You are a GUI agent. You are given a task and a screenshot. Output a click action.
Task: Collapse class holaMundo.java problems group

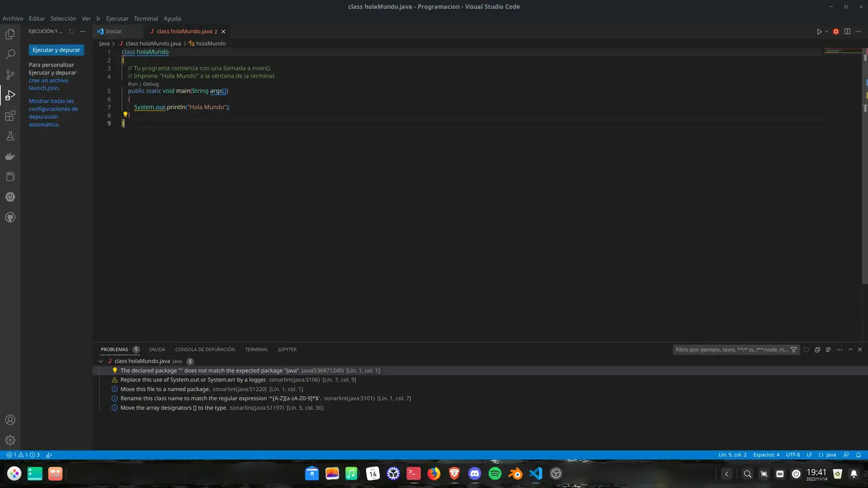(x=101, y=361)
